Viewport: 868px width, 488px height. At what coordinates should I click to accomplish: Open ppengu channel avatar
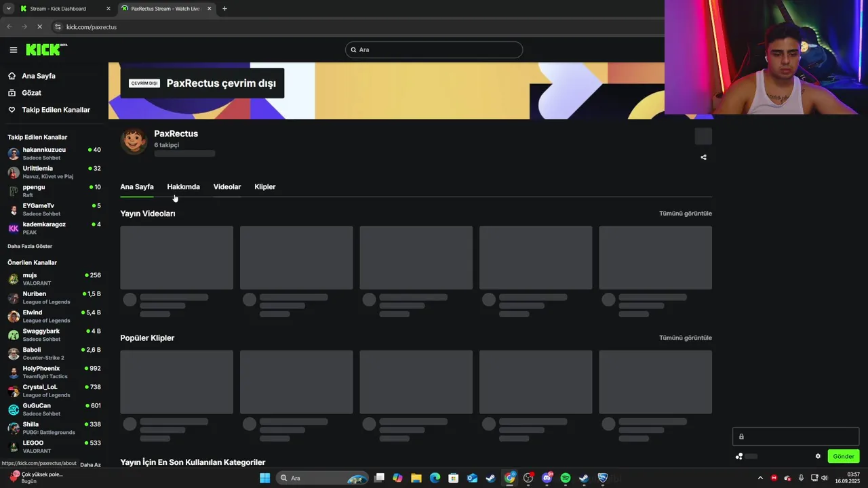(x=14, y=191)
